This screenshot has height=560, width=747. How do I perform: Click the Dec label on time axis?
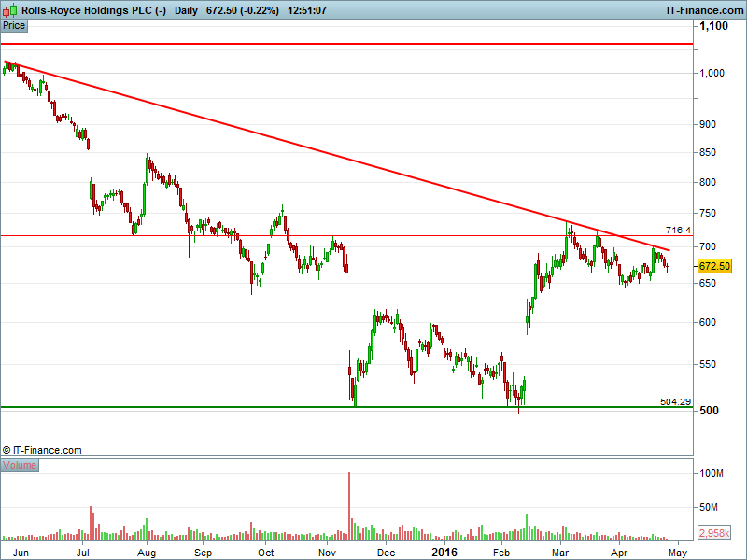386,553
